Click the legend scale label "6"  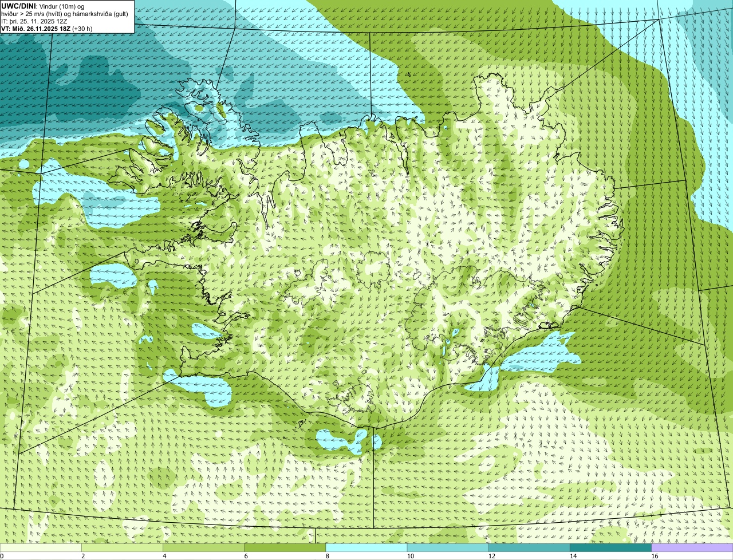point(246,556)
